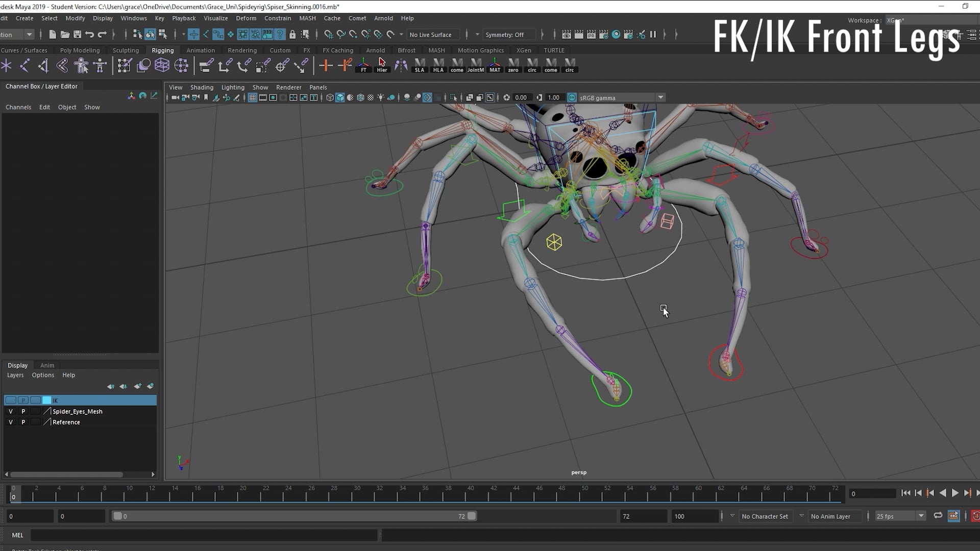Toggle visibility of the Reference layer
Image resolution: width=980 pixels, height=551 pixels.
coord(10,422)
